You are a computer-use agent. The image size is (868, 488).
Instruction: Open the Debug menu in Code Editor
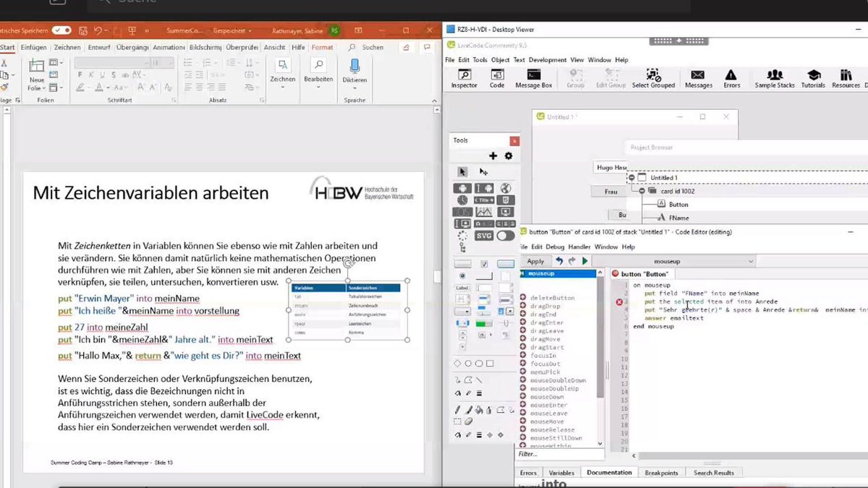click(x=555, y=247)
